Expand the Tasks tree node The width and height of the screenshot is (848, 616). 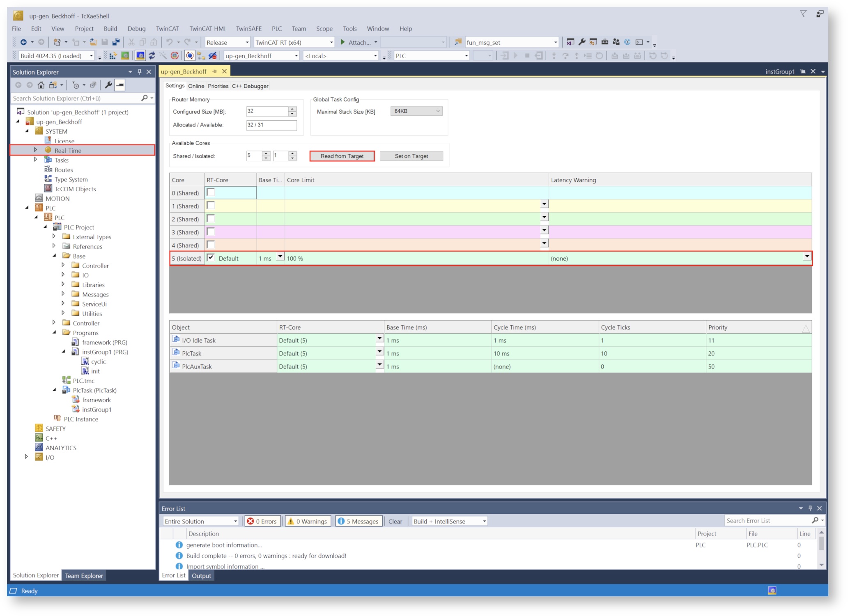click(x=36, y=160)
